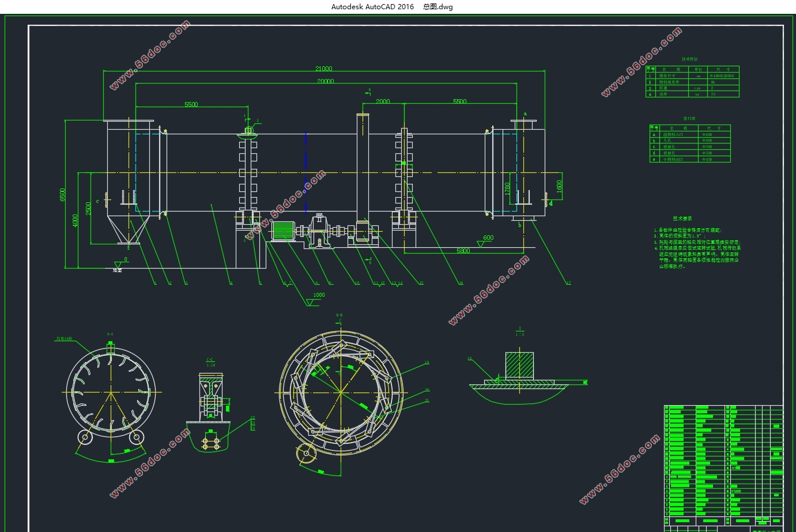Image resolution: width=796 pixels, height=532 pixels.
Task: Select the 技术要求 heading text
Action: (682, 219)
